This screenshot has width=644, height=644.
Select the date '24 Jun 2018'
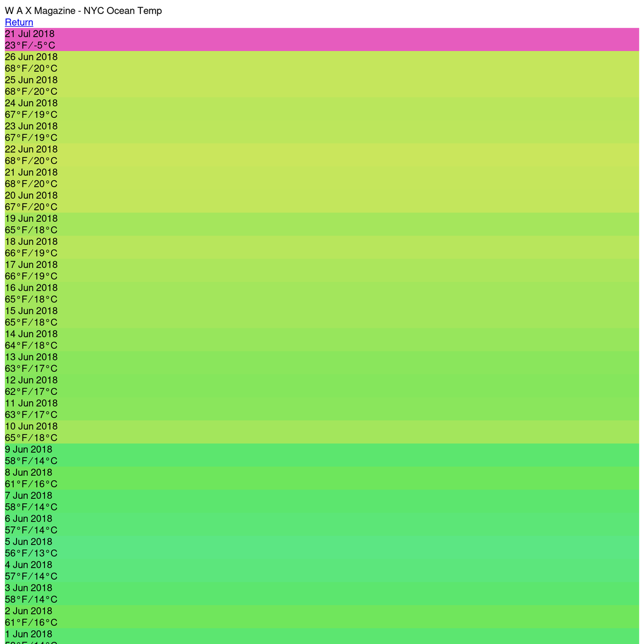click(31, 103)
